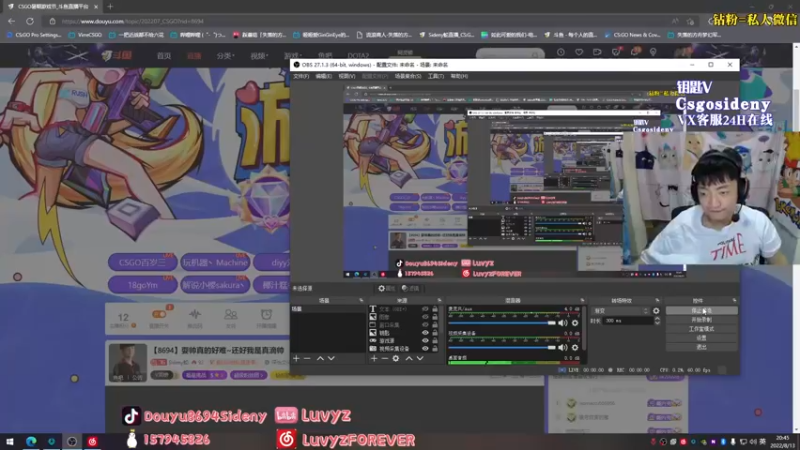The image size is (800, 450).
Task: Add a new scene with plus icon in Scenes panel
Action: point(296,358)
